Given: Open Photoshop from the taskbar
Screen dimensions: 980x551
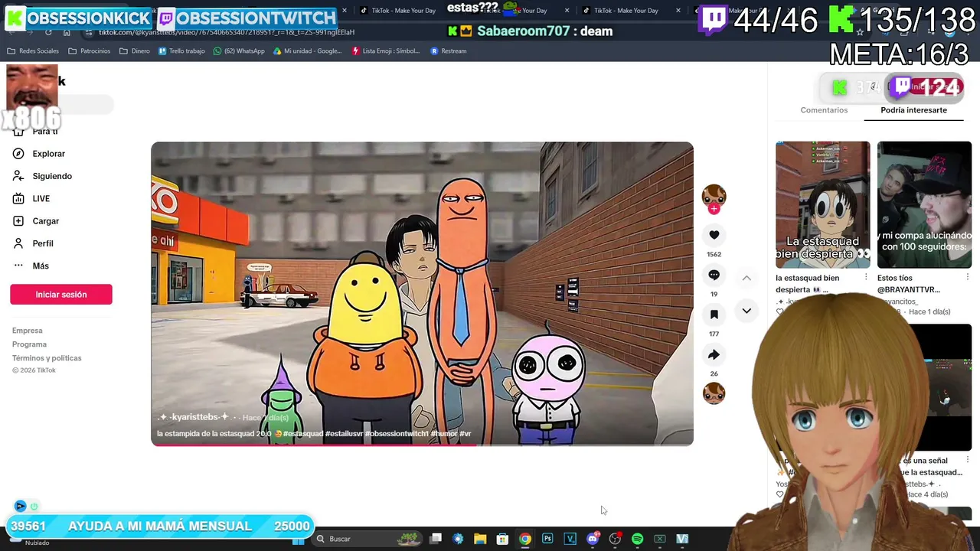Looking at the screenshot, I should [547, 539].
